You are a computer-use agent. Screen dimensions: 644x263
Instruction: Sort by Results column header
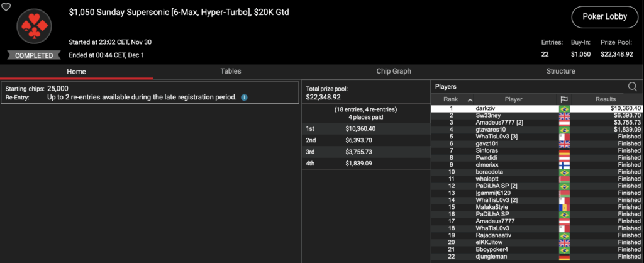(x=606, y=99)
